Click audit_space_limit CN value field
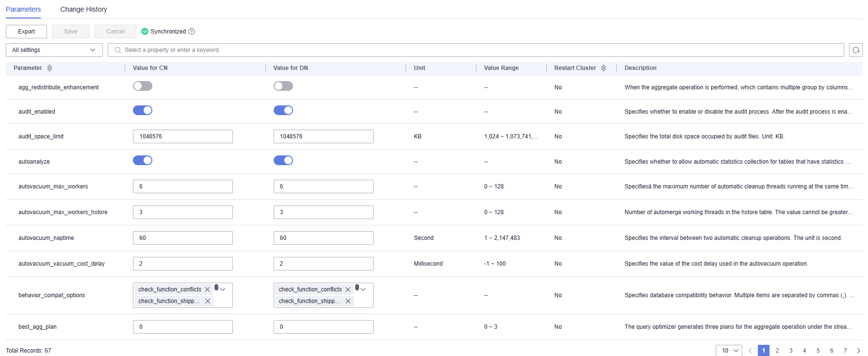The width and height of the screenshot is (868, 356). click(x=182, y=136)
